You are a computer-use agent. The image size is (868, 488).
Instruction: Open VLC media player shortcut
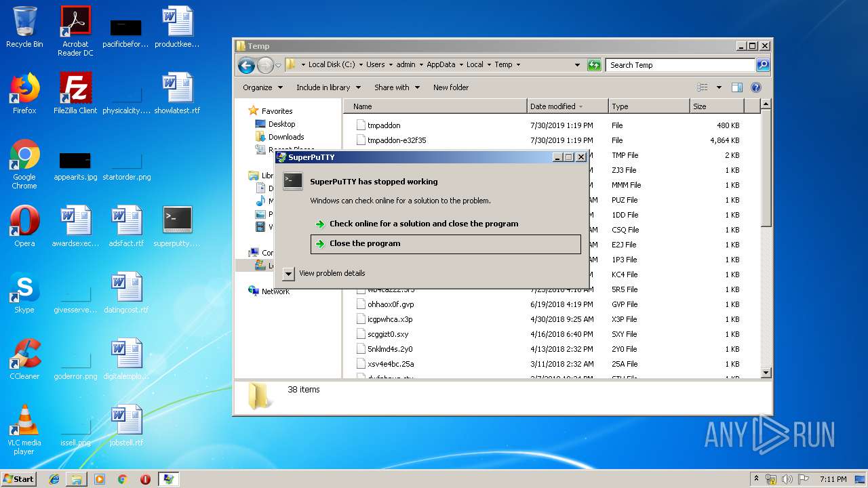coord(24,429)
